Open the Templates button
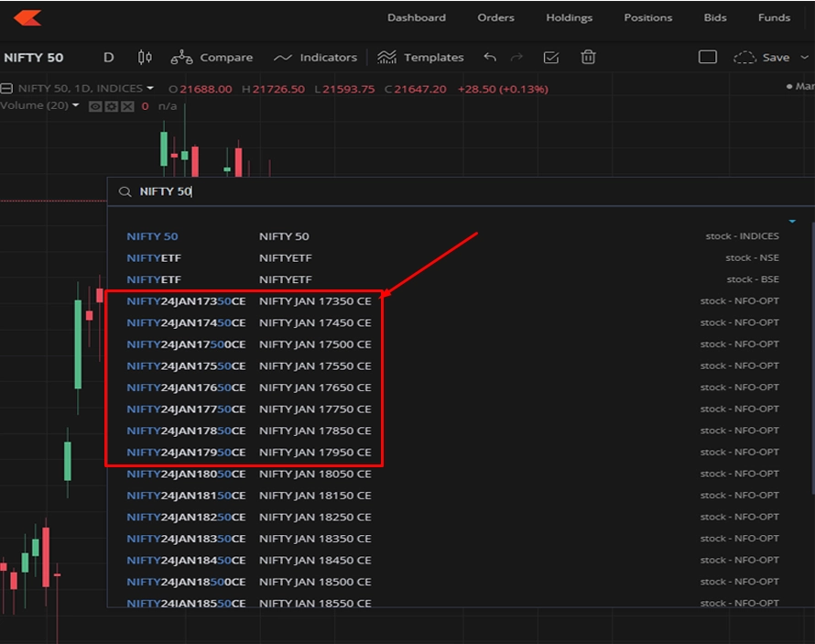Screen dimensions: 815x644 click(x=421, y=57)
